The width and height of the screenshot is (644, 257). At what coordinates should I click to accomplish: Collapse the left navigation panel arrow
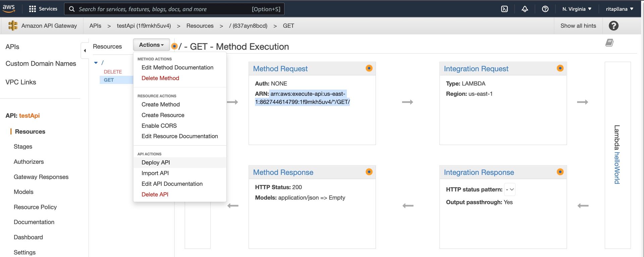coord(85,51)
